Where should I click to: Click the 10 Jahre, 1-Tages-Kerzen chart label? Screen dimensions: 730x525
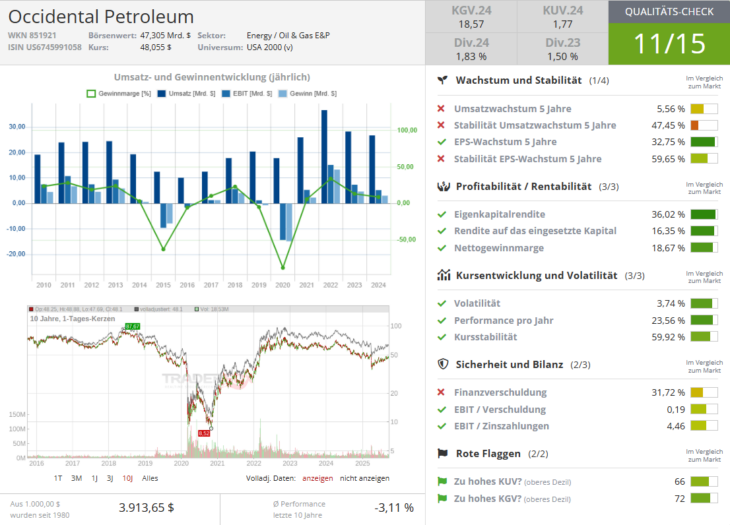pos(72,319)
